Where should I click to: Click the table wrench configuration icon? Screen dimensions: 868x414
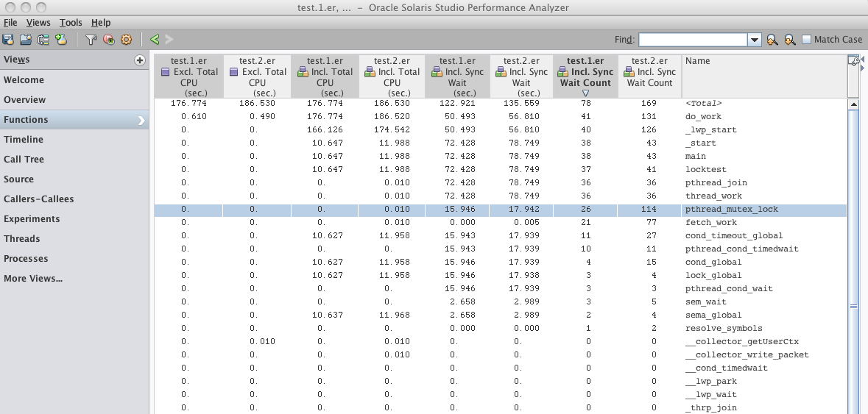pos(853,61)
